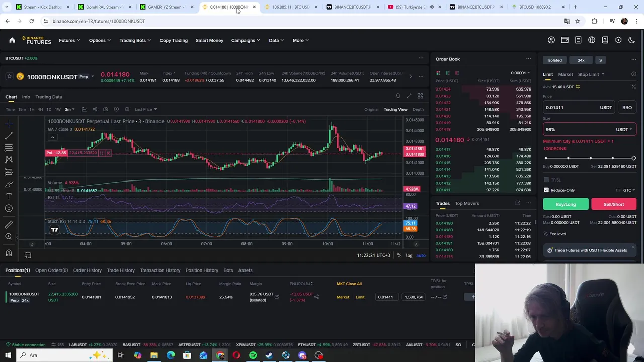Viewport: 644px width, 362px height.
Task: Open chart layout grid icon
Action: click(420, 96)
